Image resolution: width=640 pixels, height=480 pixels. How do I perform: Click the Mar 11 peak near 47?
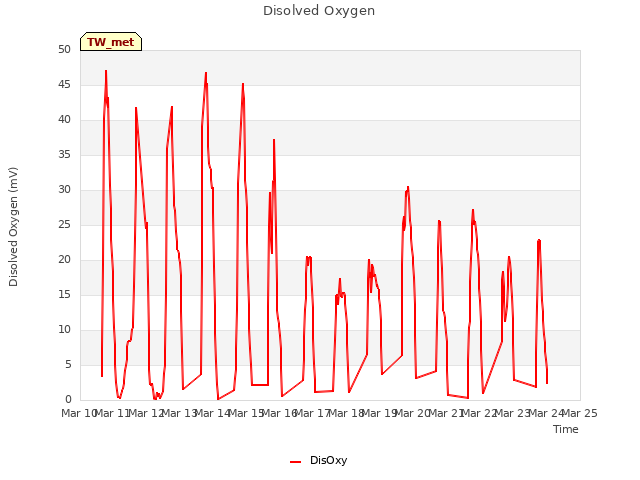pos(106,71)
